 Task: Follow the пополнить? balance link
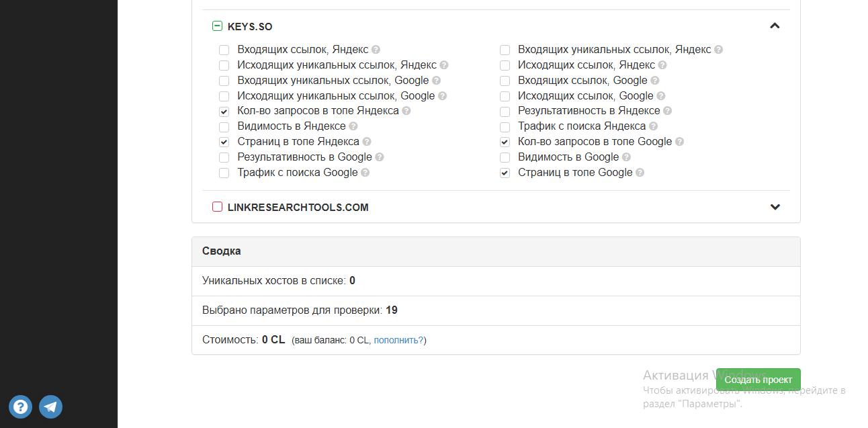tap(399, 341)
